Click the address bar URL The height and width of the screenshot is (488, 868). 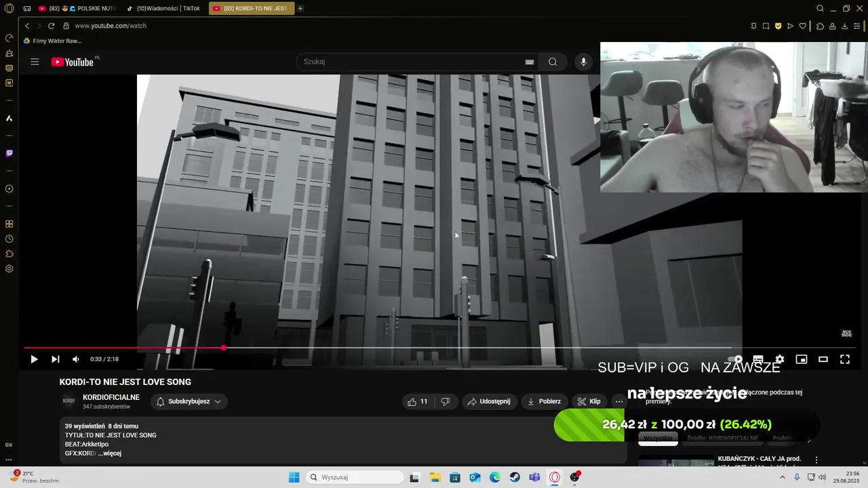coord(111,26)
